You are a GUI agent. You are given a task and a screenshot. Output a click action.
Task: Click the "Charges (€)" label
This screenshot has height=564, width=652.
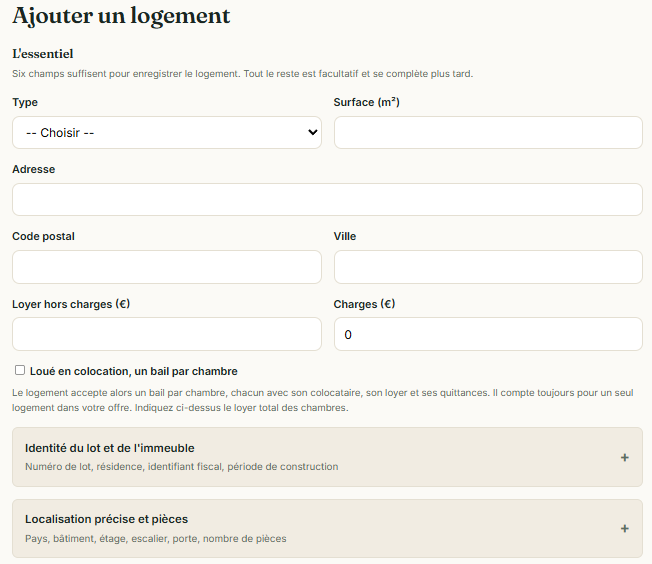click(364, 304)
